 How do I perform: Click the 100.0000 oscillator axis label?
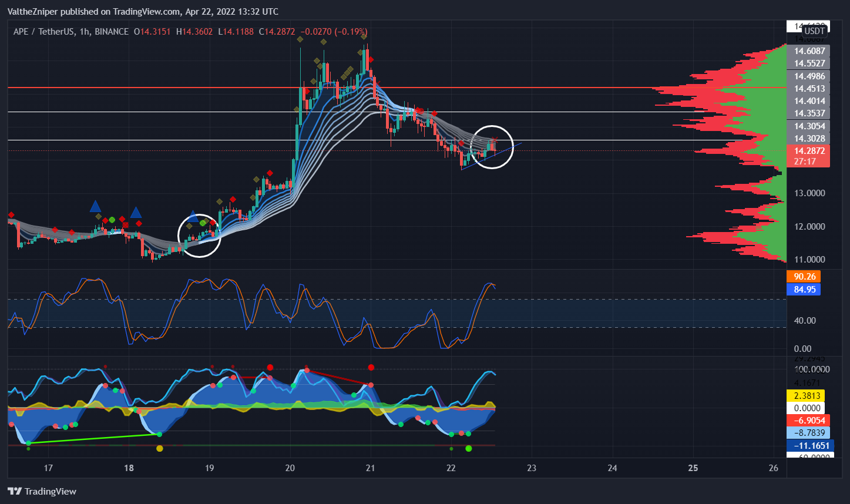coord(811,369)
